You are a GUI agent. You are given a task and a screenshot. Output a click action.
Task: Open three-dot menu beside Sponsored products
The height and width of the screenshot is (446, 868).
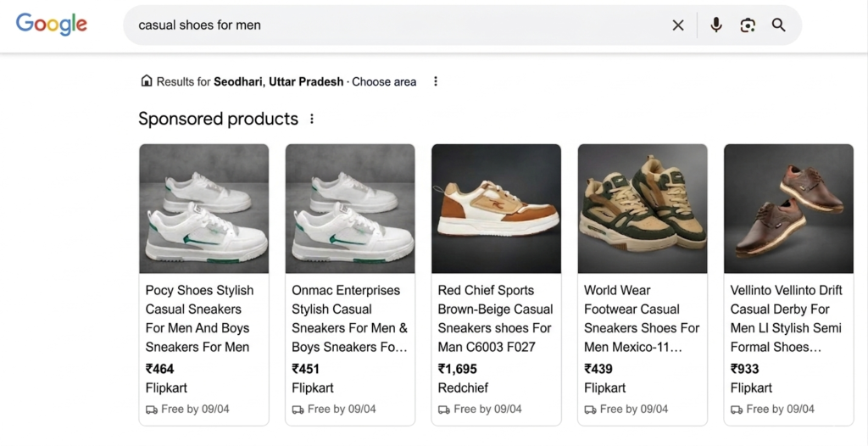point(312,119)
